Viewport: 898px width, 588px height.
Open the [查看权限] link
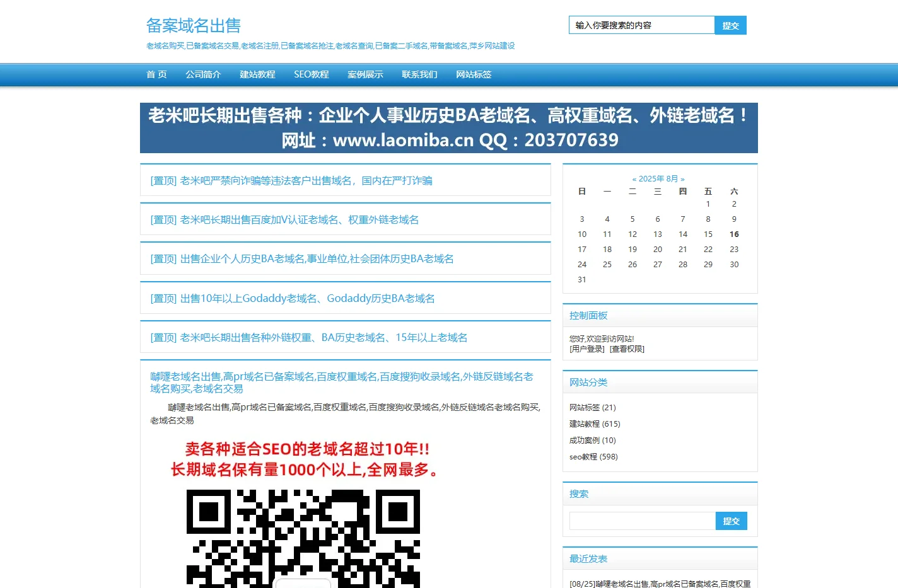627,349
